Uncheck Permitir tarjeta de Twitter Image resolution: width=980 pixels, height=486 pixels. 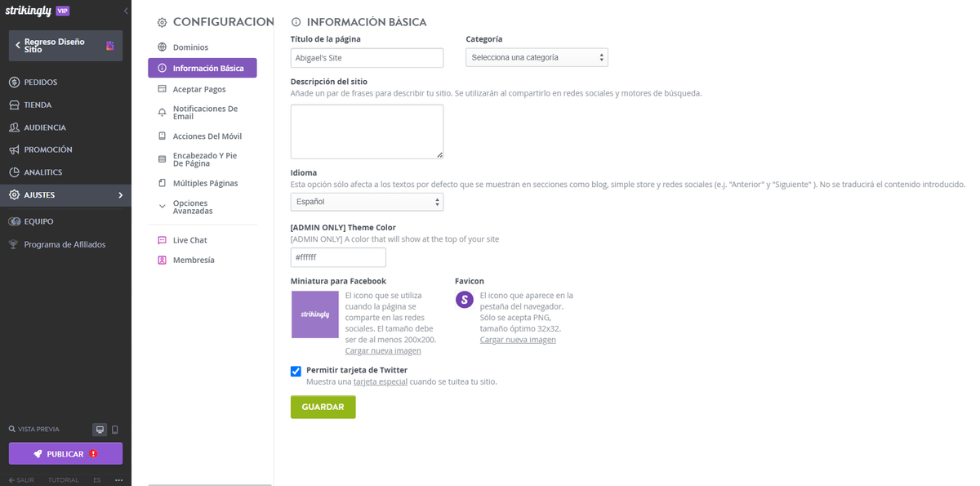point(296,371)
